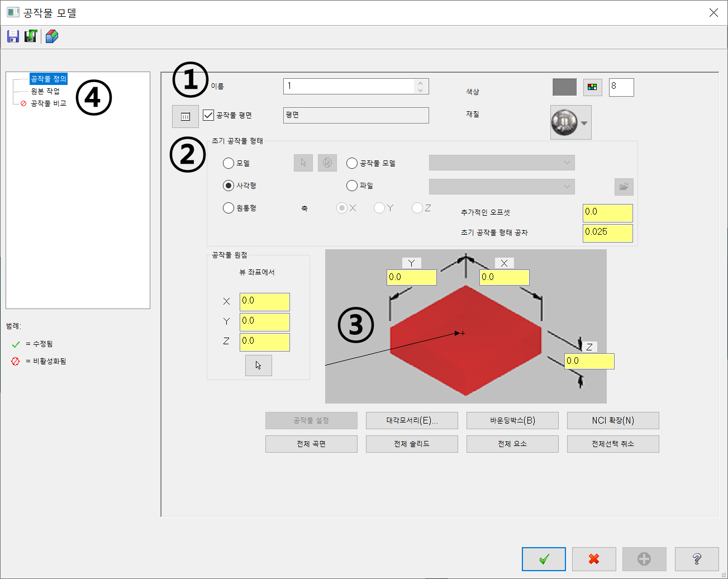Click the X dimension field in preview

pyautogui.click(x=505, y=277)
